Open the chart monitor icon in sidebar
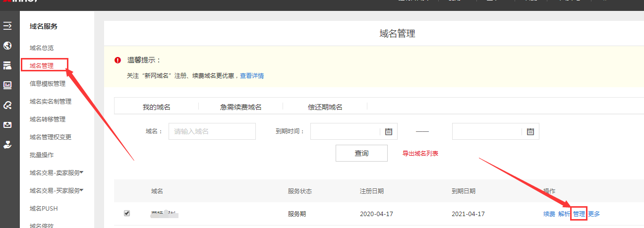Image resolution: width=644 pixels, height=228 pixels. 7,85
